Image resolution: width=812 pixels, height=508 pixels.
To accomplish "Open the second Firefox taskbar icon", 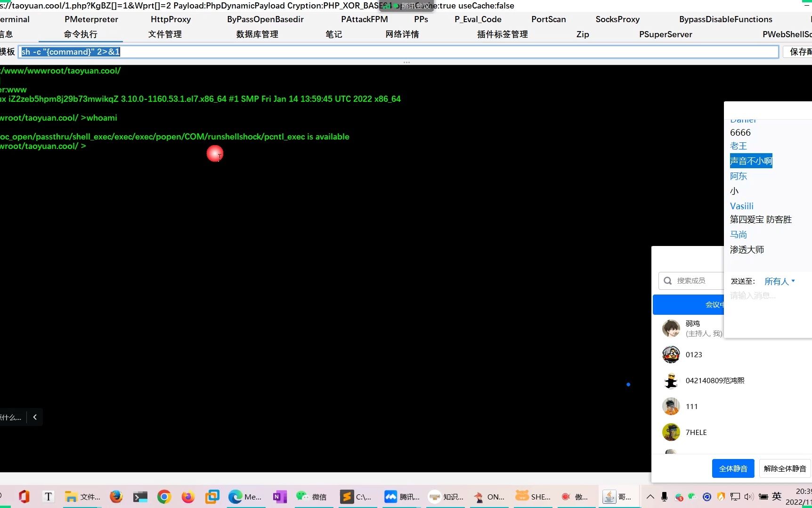I will (188, 496).
